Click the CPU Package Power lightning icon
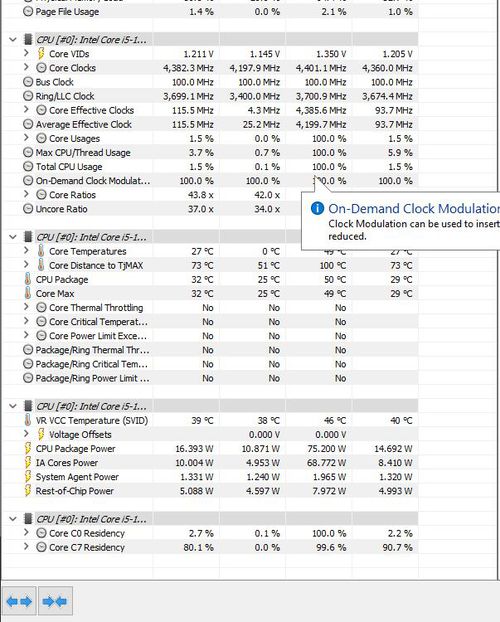Viewport: 500px width, 622px height. coord(27,449)
